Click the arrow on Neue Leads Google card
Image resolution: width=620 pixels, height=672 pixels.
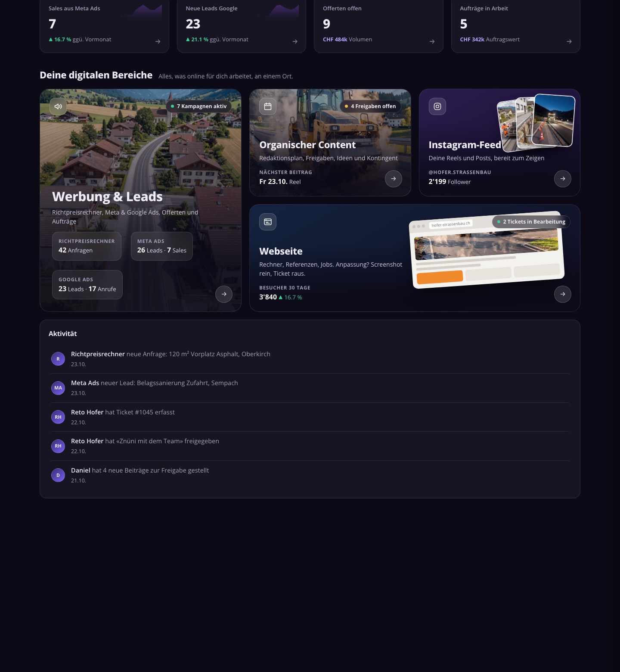pos(295,41)
